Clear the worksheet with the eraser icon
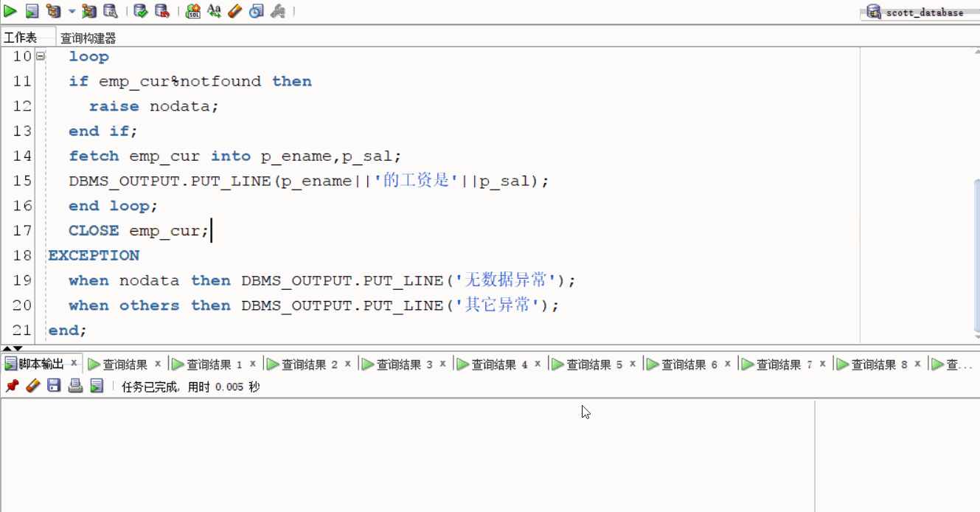980x512 pixels. click(234, 11)
